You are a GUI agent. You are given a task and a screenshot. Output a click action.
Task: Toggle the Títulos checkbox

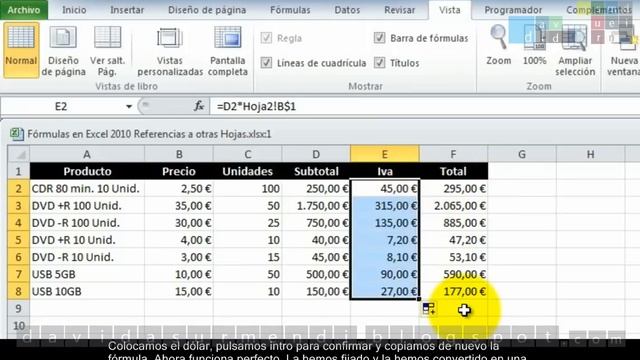click(379, 63)
